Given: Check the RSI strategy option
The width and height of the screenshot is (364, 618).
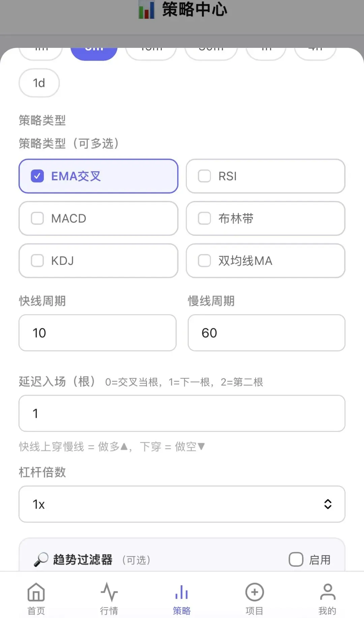Looking at the screenshot, I should pos(204,176).
